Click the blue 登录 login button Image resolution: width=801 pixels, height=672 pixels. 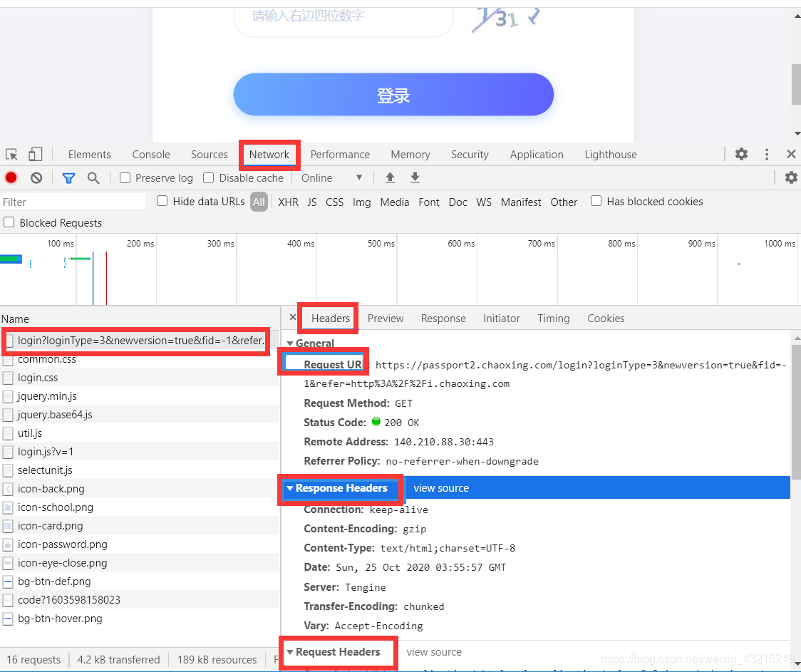(393, 95)
